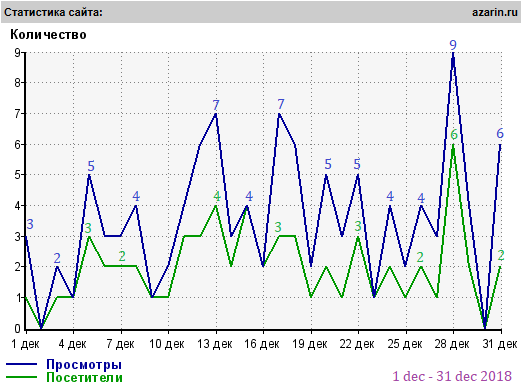521x388 pixels.
Task: Click the y-axis tick label '9'
Action: 17,52
